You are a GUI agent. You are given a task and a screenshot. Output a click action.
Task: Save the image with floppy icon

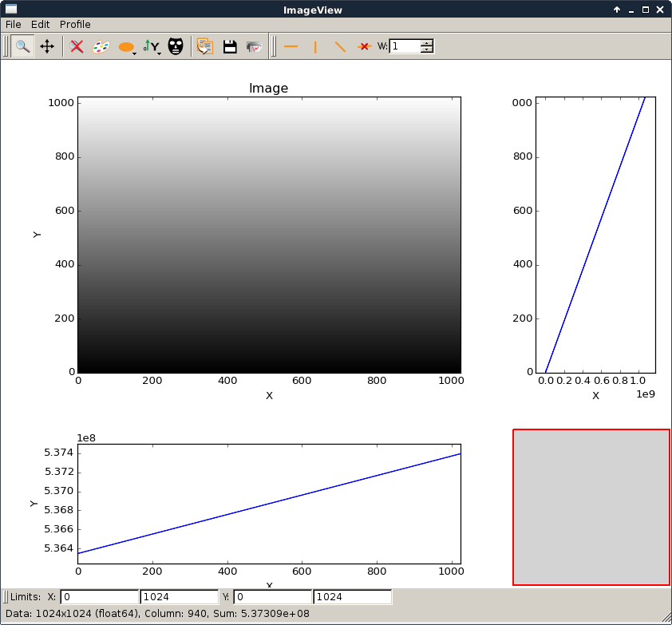230,46
